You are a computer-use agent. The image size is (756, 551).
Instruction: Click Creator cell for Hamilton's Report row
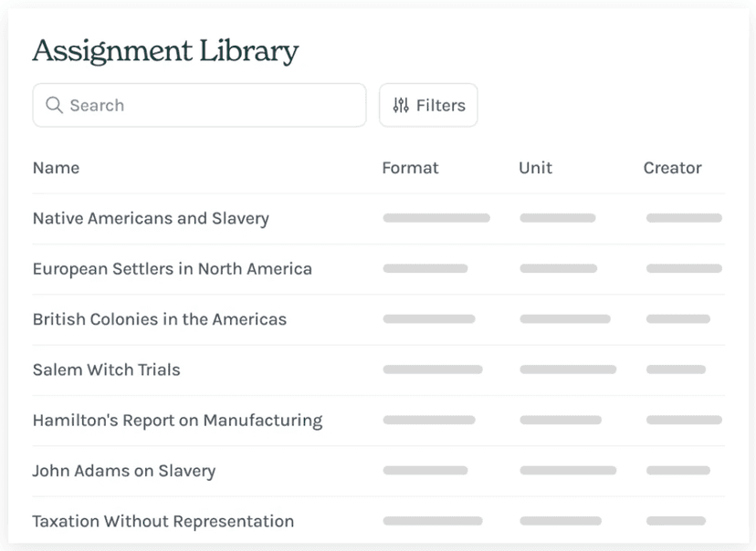coord(683,421)
